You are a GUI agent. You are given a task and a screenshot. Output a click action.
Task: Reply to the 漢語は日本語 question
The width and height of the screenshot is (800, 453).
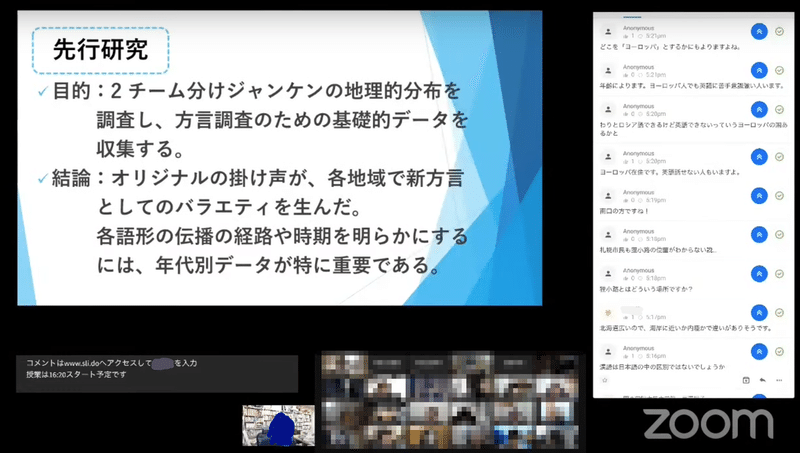pyautogui.click(x=762, y=380)
